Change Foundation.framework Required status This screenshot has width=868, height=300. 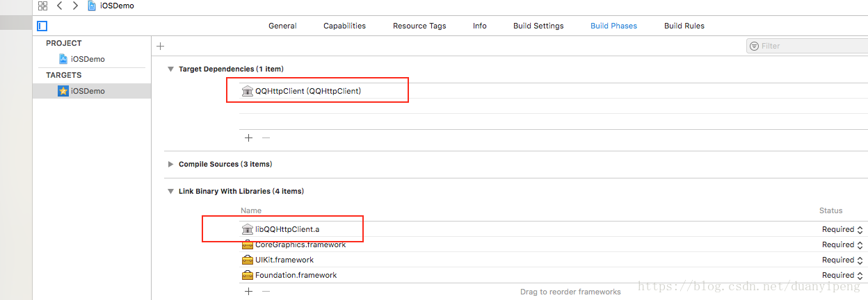(x=842, y=275)
